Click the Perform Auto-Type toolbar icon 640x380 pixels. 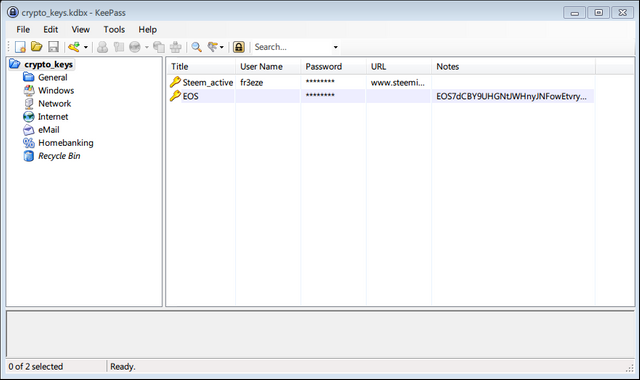(176, 47)
